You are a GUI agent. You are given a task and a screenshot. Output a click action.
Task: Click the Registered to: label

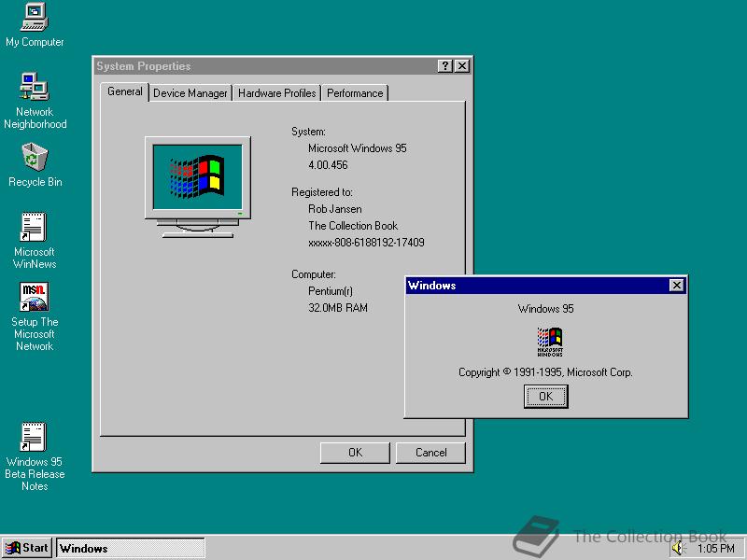pos(322,192)
